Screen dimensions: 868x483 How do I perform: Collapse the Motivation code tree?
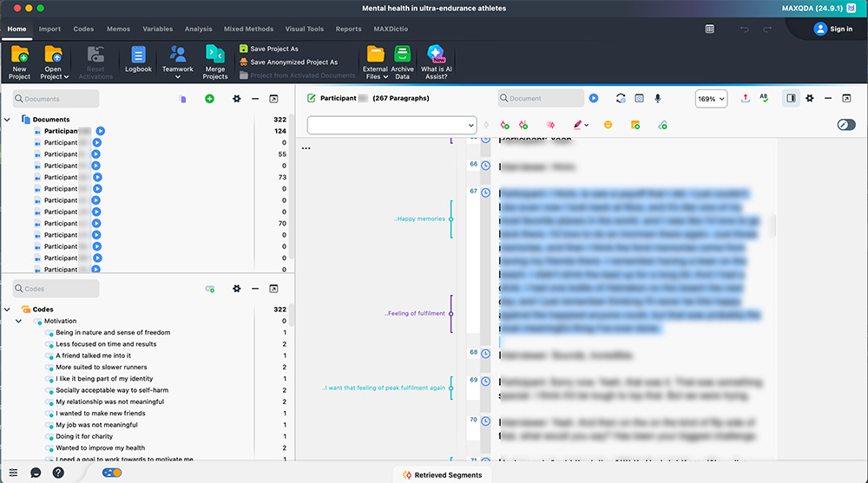click(19, 321)
